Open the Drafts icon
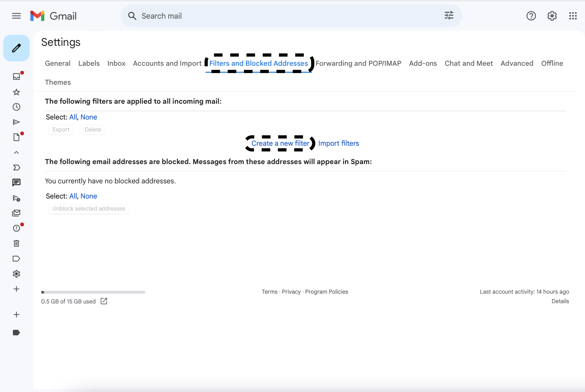 (x=16, y=137)
